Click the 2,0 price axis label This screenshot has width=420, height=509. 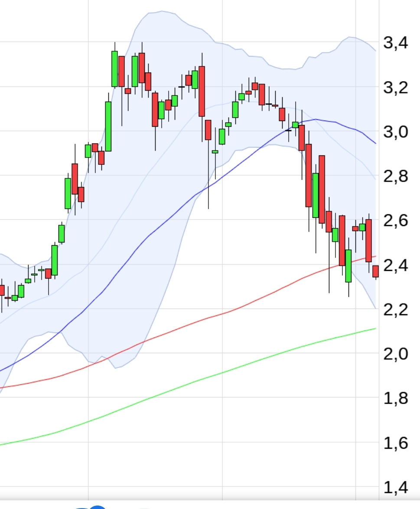[x=395, y=354]
